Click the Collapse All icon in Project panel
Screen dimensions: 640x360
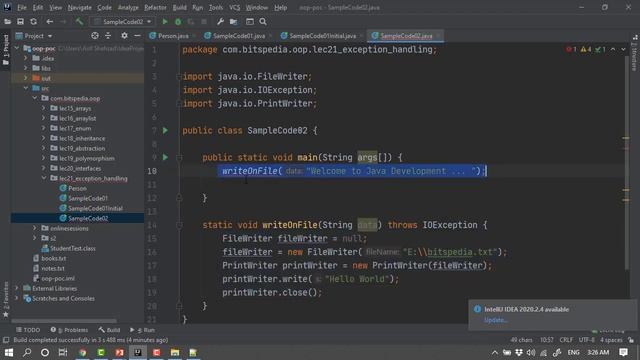[x=108, y=36]
